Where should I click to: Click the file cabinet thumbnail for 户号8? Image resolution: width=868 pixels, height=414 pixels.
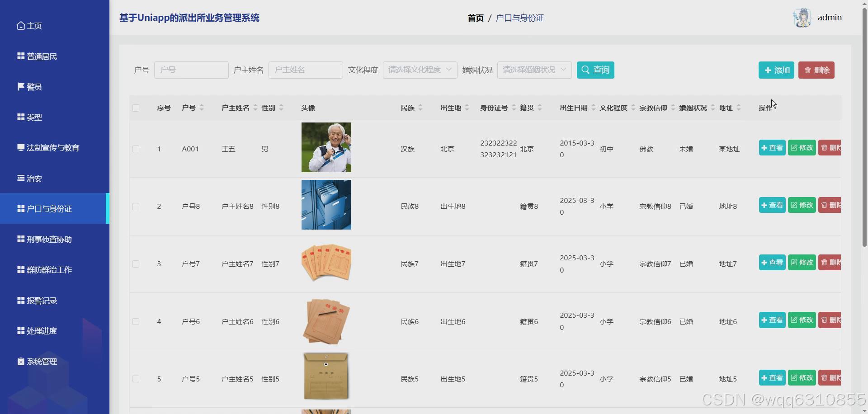point(326,205)
